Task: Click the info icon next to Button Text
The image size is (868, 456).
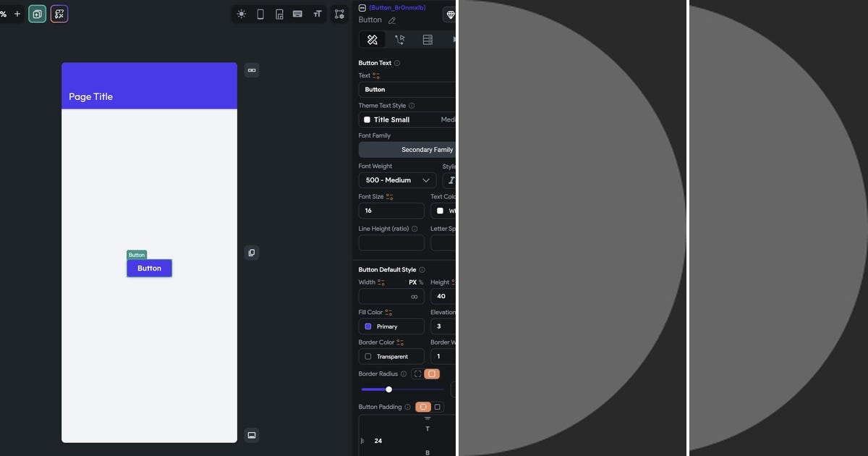Action: pos(397,63)
